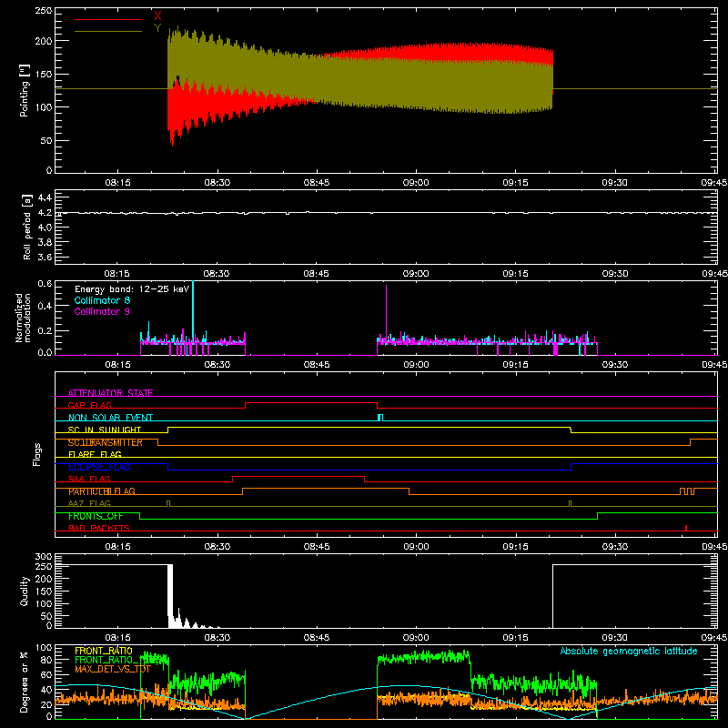Click the FRONTS_OFF flag label
This screenshot has width=728, height=728.
pyautogui.click(x=96, y=516)
